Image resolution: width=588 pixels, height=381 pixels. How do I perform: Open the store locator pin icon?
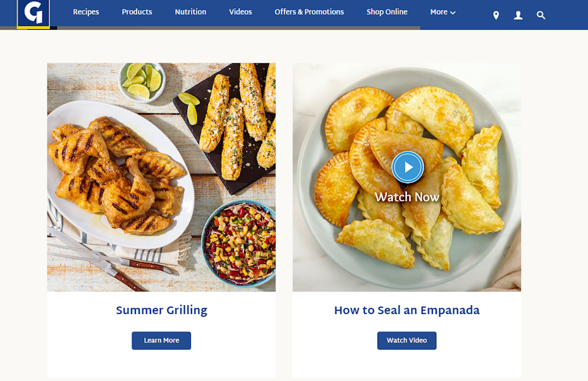click(496, 15)
